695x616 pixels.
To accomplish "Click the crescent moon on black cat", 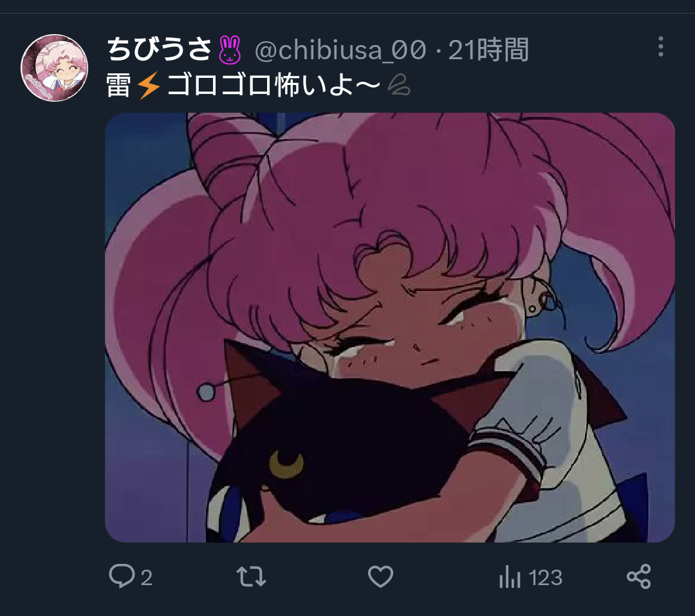I will click(x=286, y=463).
